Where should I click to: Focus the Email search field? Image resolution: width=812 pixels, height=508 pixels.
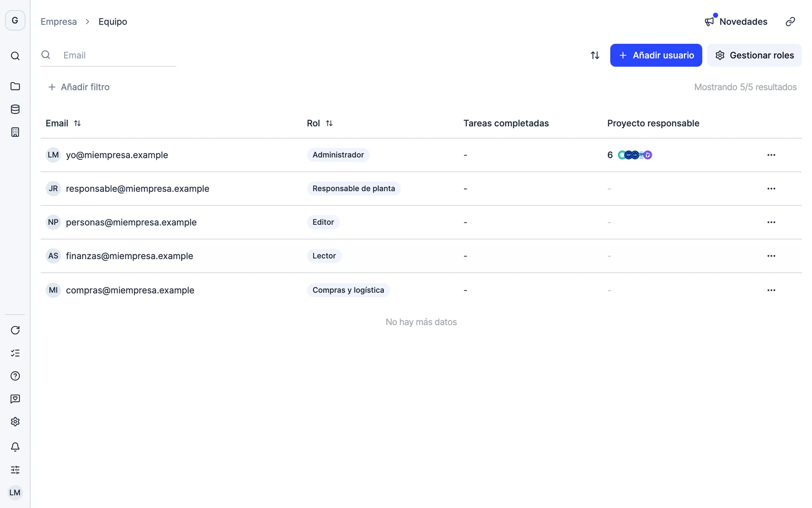[x=108, y=55]
